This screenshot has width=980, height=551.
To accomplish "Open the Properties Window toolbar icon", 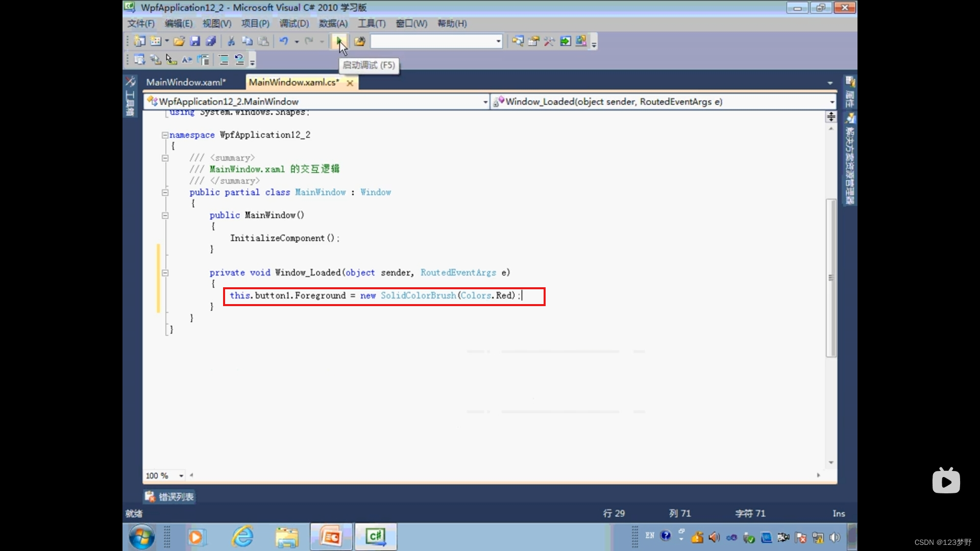I will pyautogui.click(x=533, y=41).
